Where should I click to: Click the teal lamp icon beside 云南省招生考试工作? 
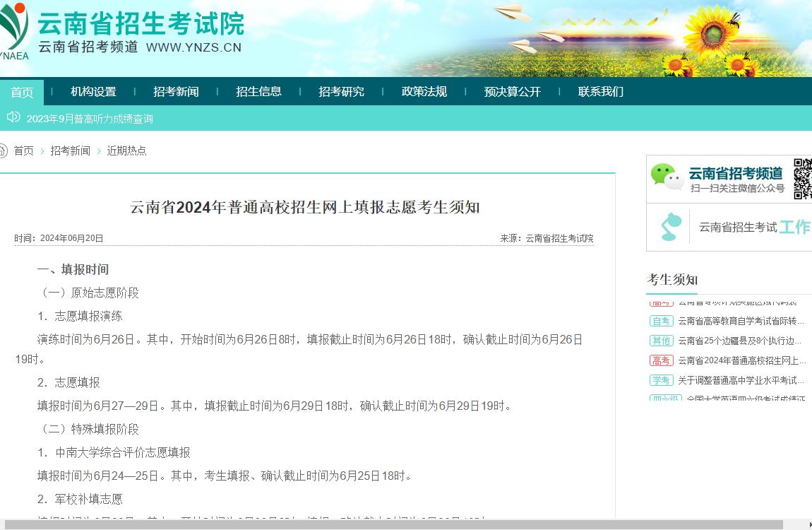(667, 228)
